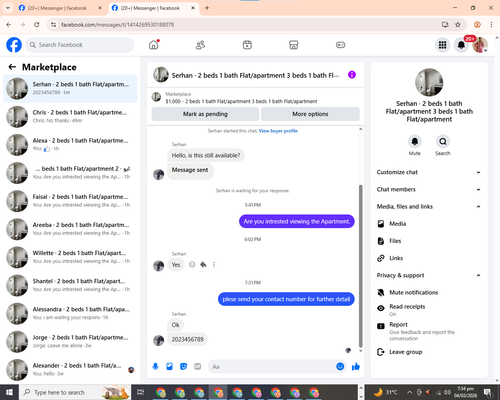
Task: Reload the page in browser
Action: 37,24
